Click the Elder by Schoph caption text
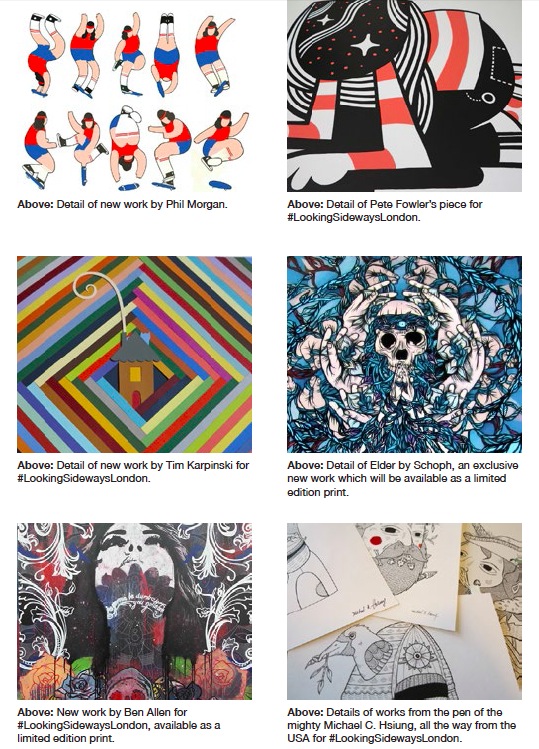Screen dimensions: 539x749 [403, 478]
